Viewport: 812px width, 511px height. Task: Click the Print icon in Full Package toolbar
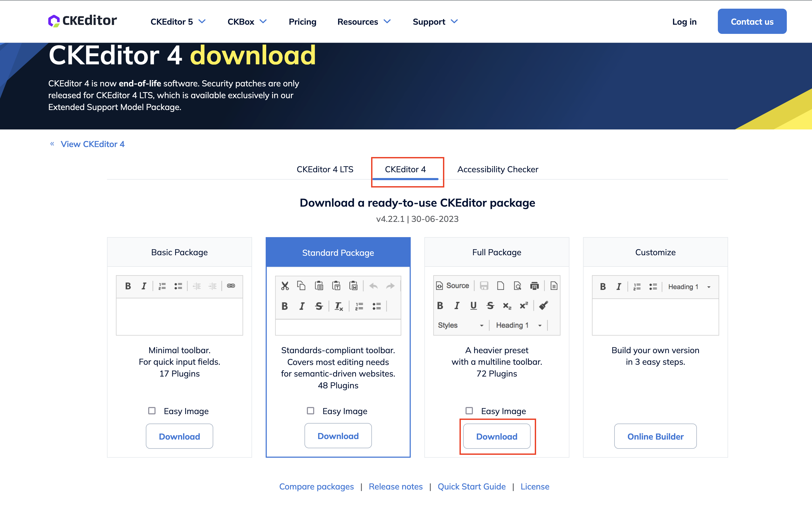coord(535,286)
